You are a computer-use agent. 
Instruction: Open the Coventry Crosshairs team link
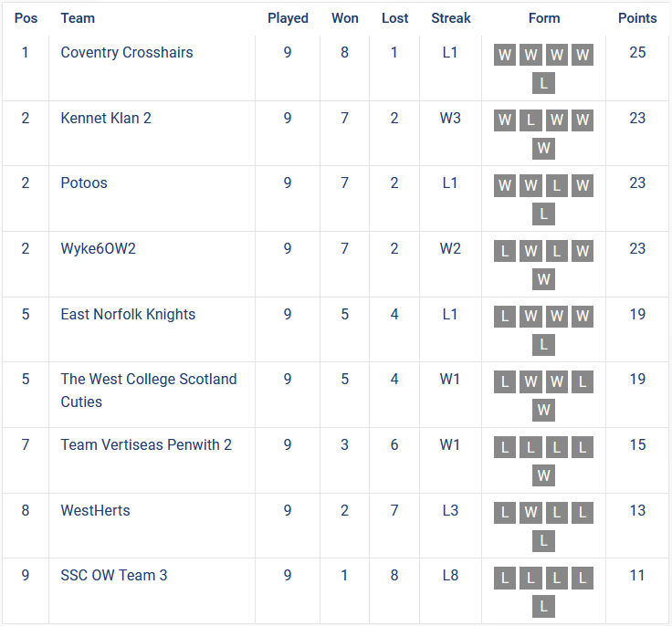[x=127, y=52]
